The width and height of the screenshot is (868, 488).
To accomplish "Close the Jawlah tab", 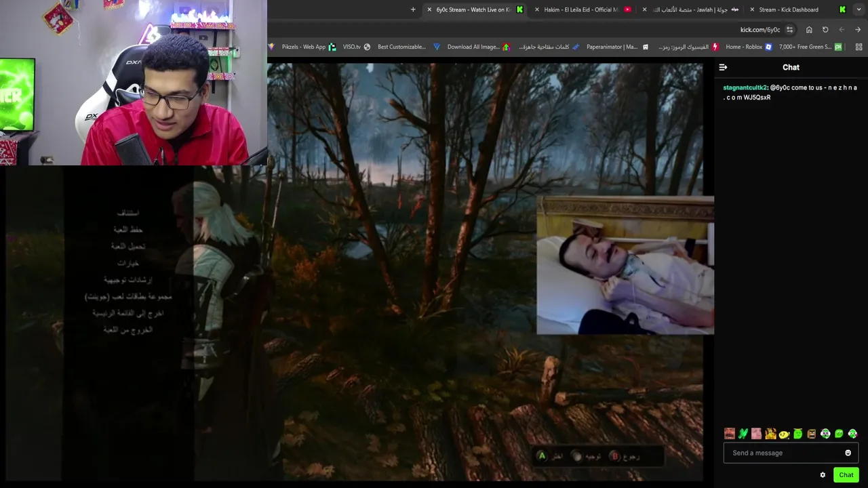I will click(644, 9).
